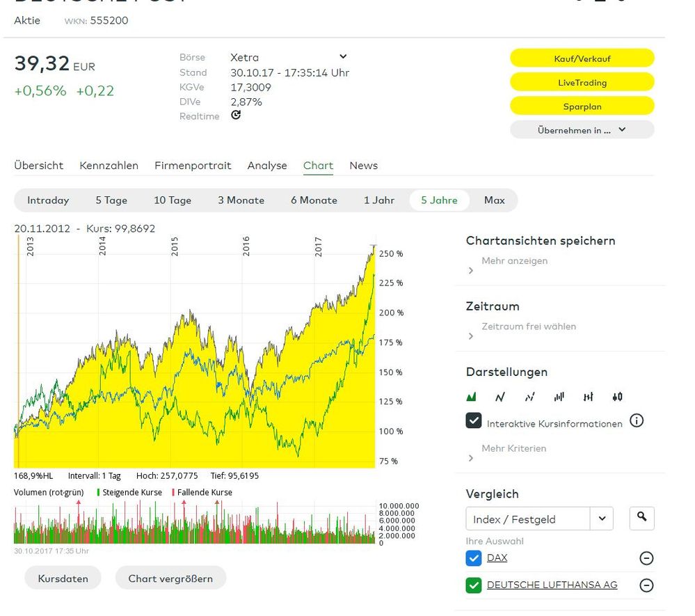Click the comparison search magnifier button
Screen dimensions: 695x616
pyautogui.click(x=641, y=518)
